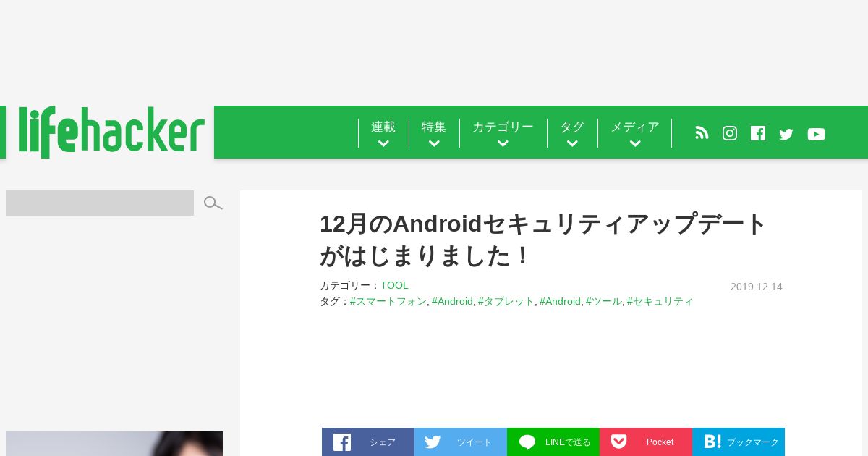Follow the TOOL category link
Viewport: 868px width, 456px height.
pyautogui.click(x=394, y=285)
